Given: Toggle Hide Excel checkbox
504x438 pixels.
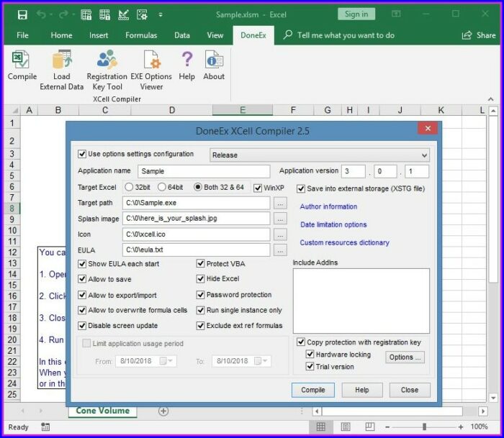Looking at the screenshot, I should [200, 278].
